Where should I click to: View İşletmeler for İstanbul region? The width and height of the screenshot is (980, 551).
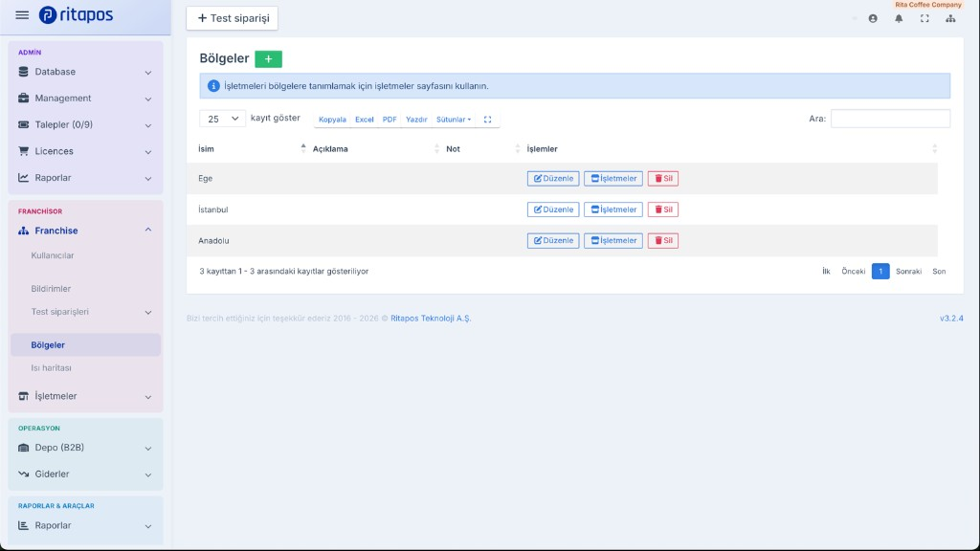click(613, 209)
